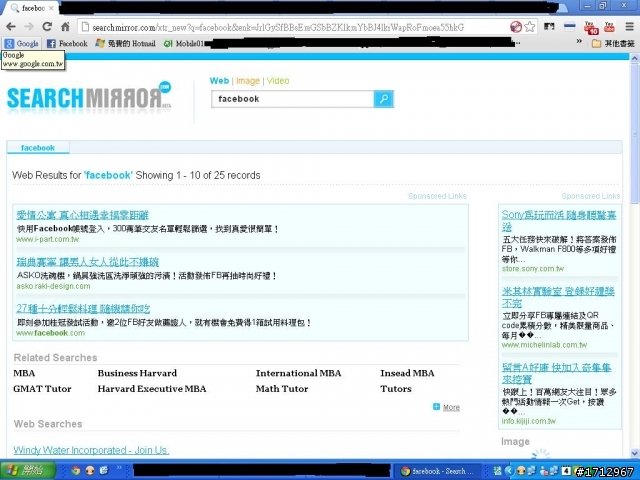Click the blocked pop-up icon in address bar
Screen dimensions: 640x480
coord(516,27)
